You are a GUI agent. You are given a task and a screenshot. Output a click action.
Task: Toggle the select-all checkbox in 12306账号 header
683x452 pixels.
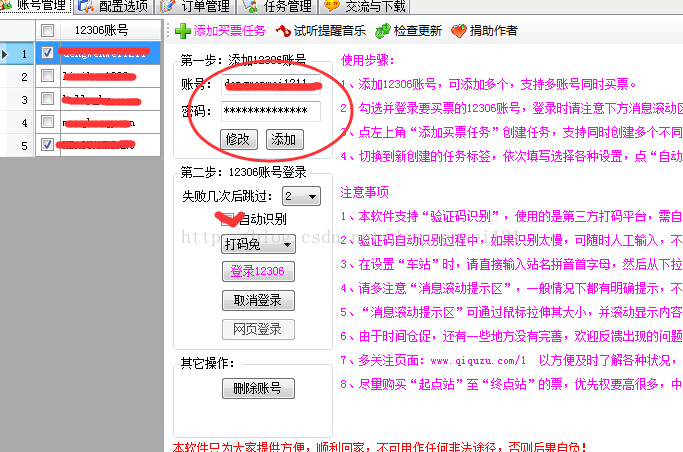(47, 30)
